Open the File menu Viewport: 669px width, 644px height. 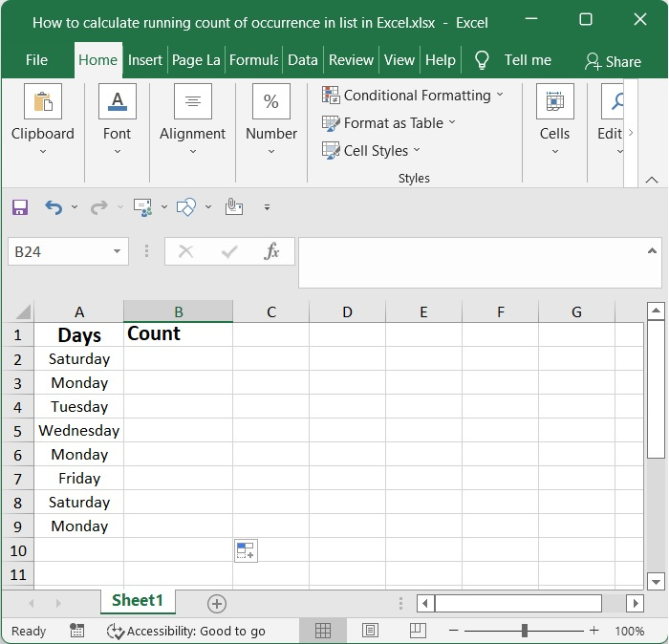[x=36, y=59]
